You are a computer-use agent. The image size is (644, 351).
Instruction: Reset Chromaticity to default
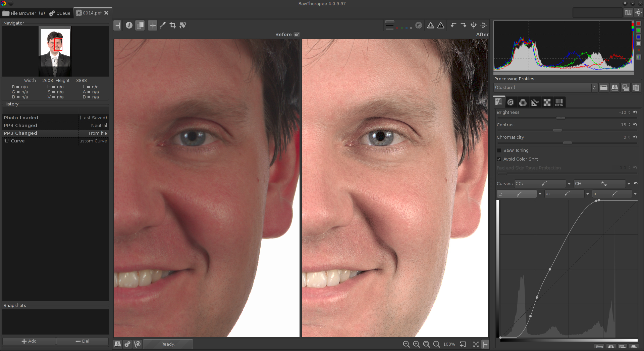point(635,137)
